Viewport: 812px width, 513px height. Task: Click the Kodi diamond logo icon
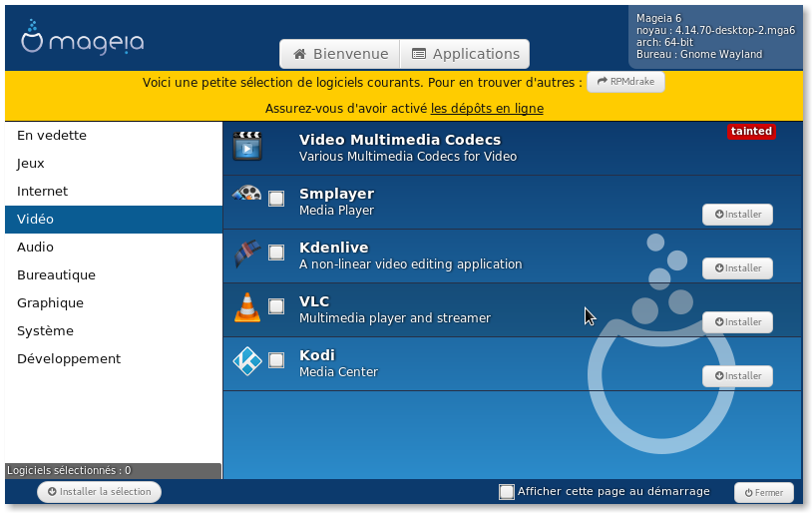247,361
